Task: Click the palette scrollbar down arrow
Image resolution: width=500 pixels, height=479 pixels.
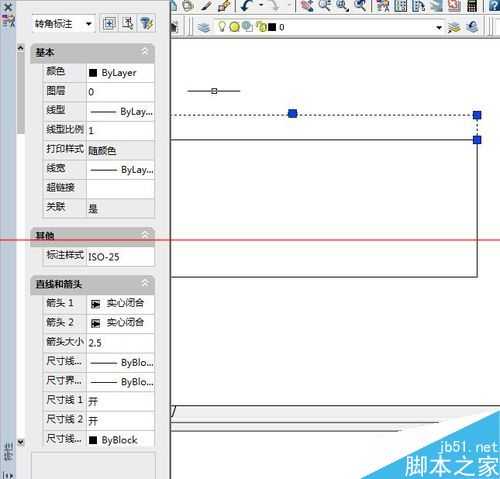Action: pyautogui.click(x=20, y=442)
